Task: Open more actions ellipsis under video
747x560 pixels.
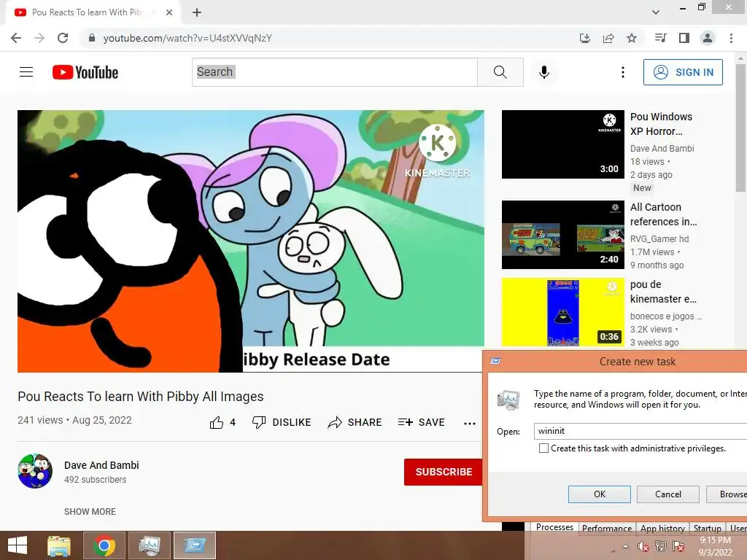Action: [470, 423]
